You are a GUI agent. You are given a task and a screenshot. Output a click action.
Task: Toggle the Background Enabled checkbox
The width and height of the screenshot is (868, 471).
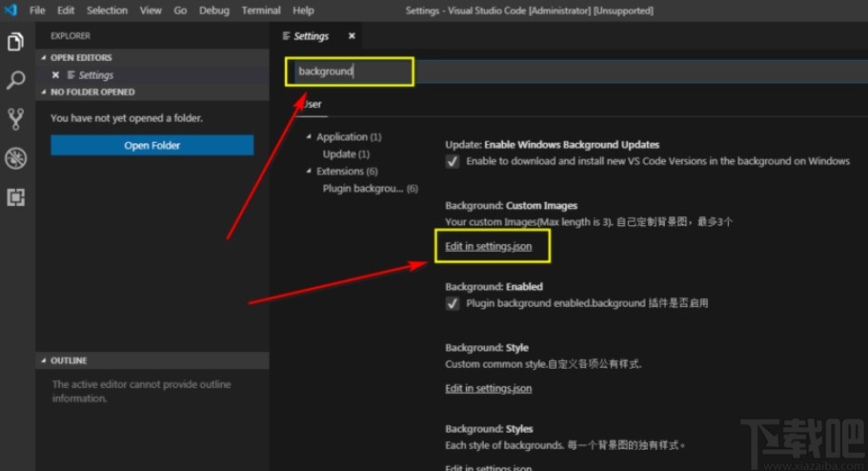click(x=453, y=303)
